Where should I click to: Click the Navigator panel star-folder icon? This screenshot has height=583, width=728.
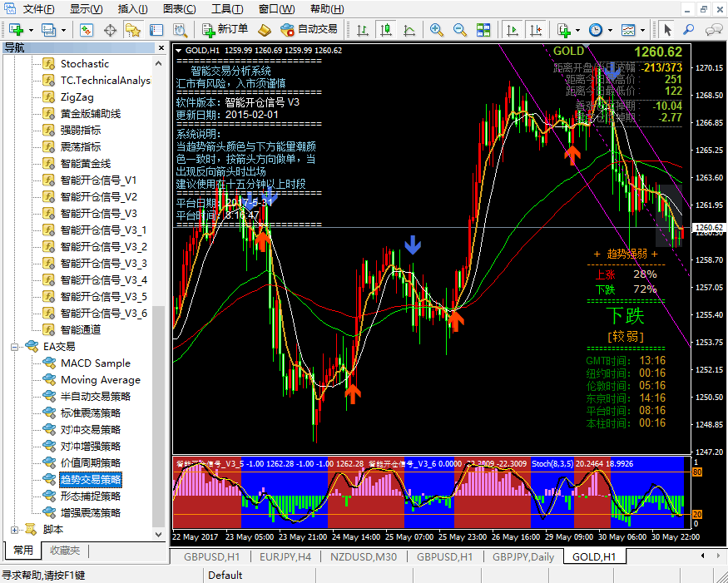tap(133, 30)
